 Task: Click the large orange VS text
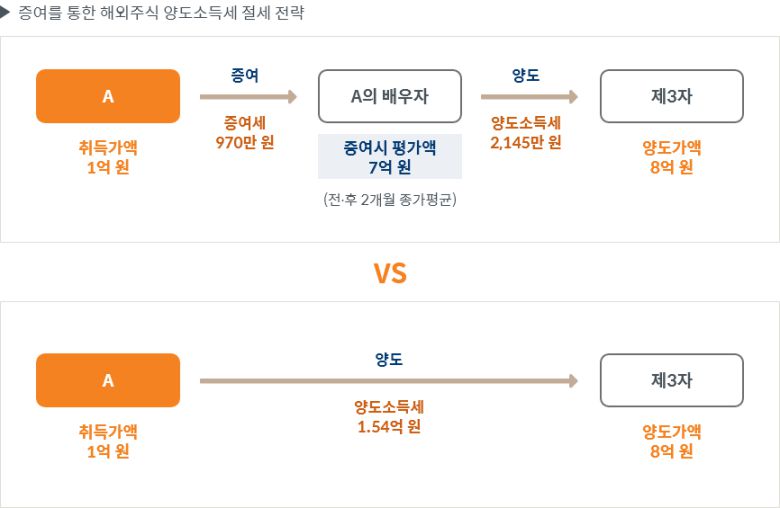tap(390, 273)
